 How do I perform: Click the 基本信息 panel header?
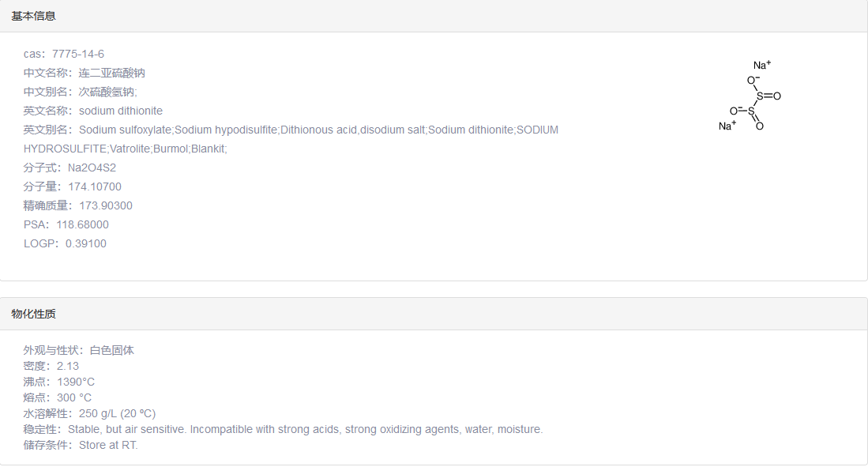click(33, 16)
